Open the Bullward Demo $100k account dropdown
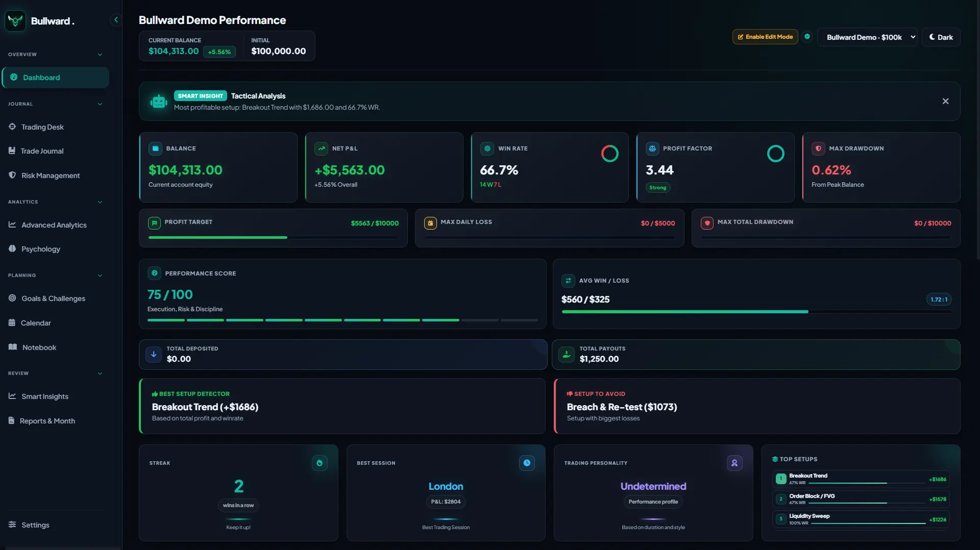 [867, 37]
